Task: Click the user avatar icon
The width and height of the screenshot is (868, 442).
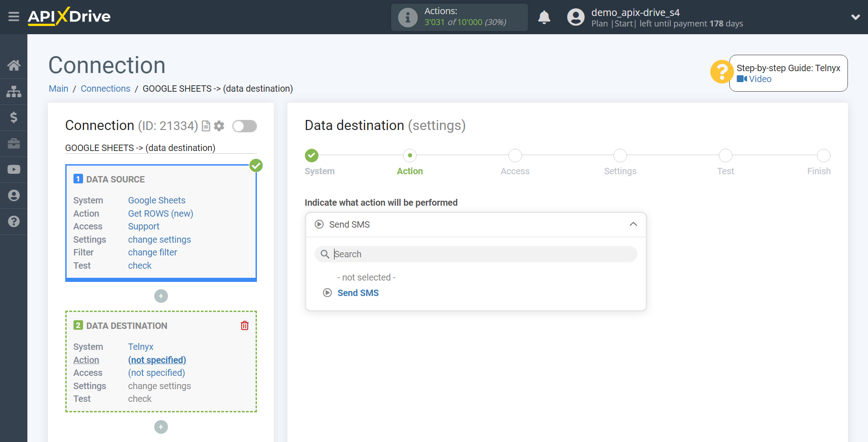Action: click(x=575, y=17)
